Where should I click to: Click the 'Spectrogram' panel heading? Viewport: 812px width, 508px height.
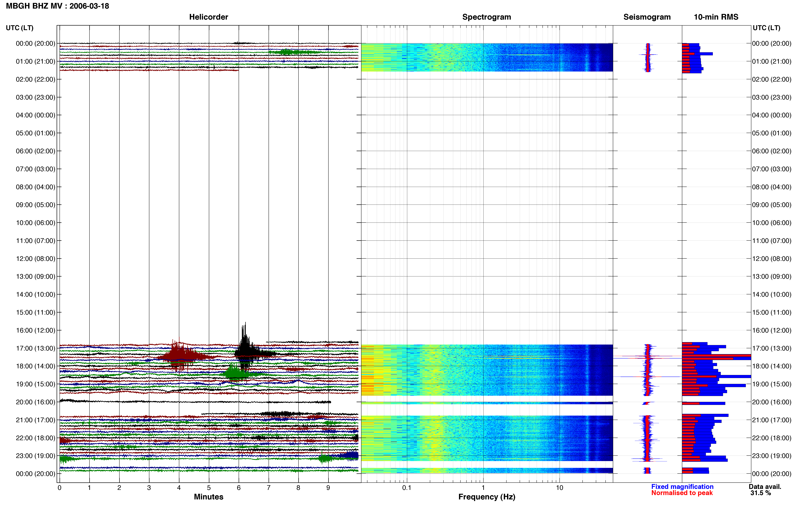coord(487,17)
